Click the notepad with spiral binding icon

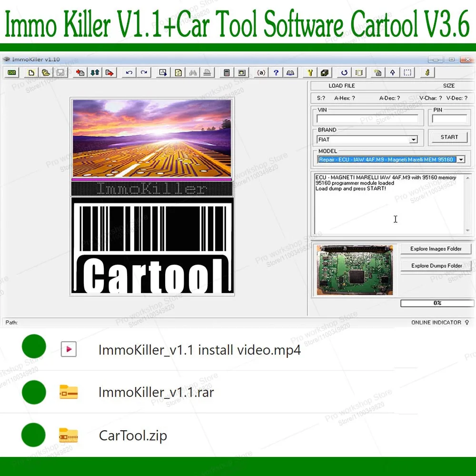click(359, 72)
